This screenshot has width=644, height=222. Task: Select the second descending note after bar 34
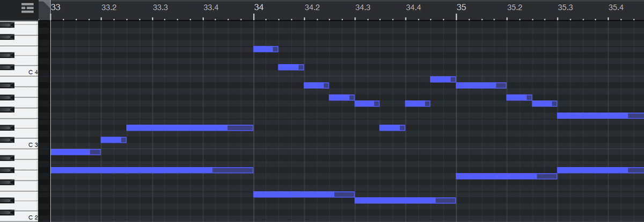coord(291,67)
